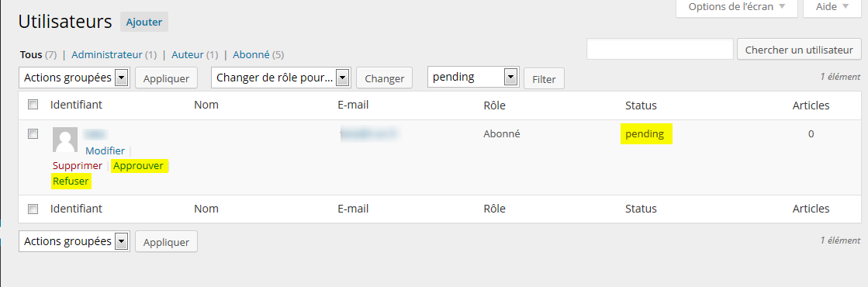
Task: Tick the select-all checkbox in the table footer
Action: [x=33, y=209]
